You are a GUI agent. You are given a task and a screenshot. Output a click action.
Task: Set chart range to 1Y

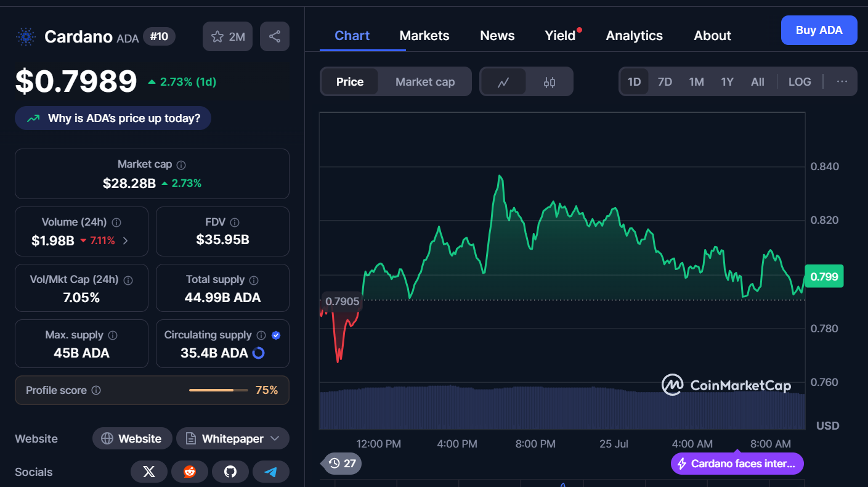click(727, 81)
